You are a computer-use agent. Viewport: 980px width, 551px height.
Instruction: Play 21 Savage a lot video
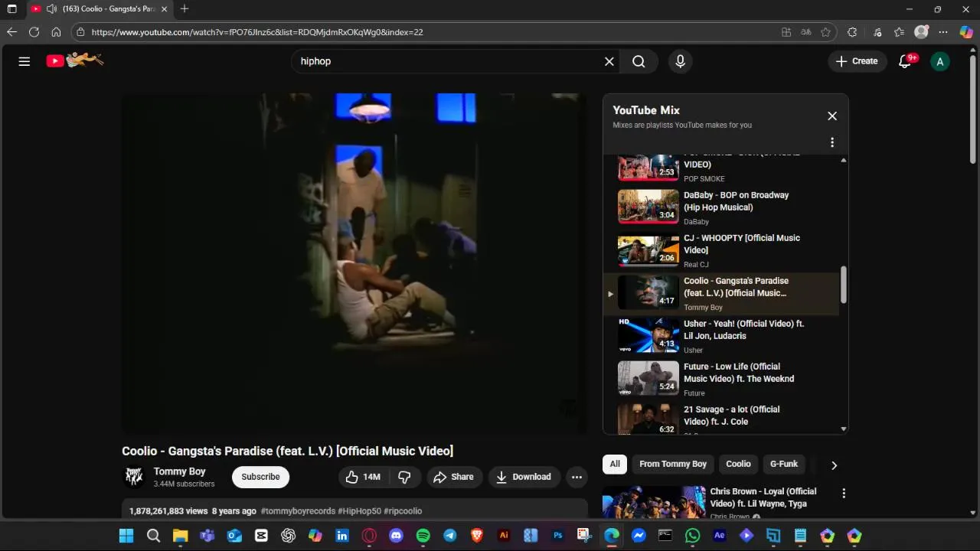pyautogui.click(x=720, y=418)
